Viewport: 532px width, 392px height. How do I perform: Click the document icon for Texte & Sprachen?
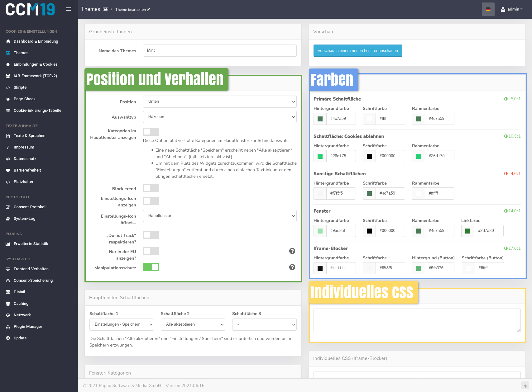pyautogui.click(x=8, y=136)
